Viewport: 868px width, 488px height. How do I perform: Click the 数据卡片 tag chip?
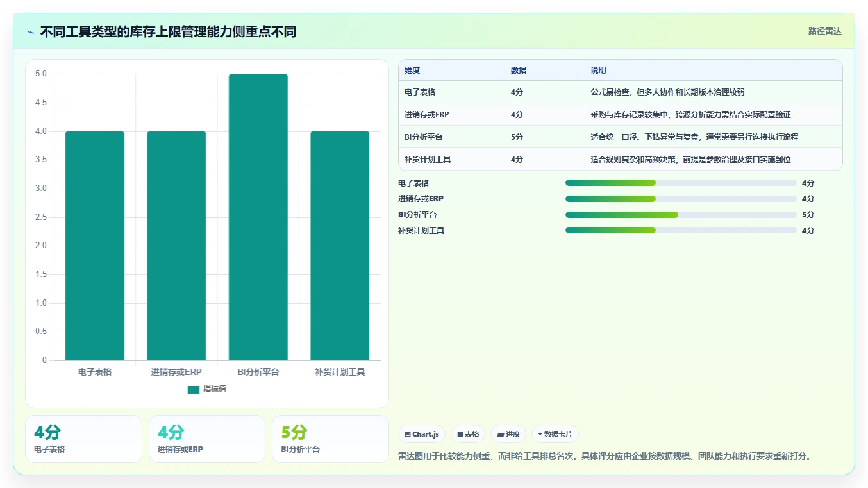point(555,434)
